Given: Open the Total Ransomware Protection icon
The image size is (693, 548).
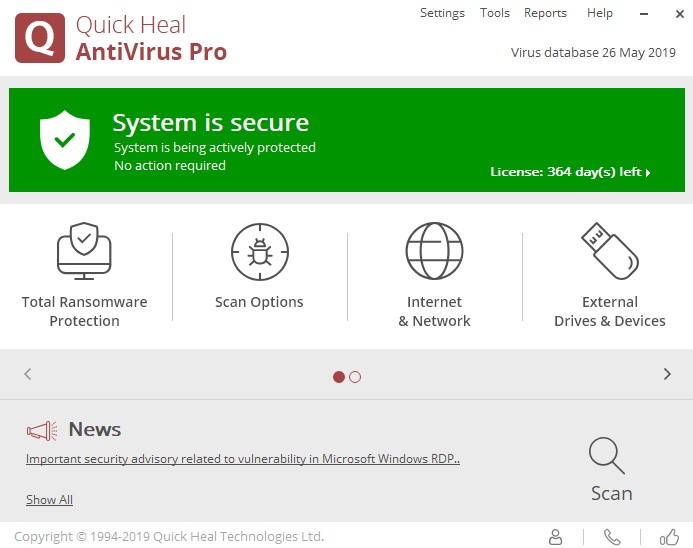Looking at the screenshot, I should (x=84, y=251).
